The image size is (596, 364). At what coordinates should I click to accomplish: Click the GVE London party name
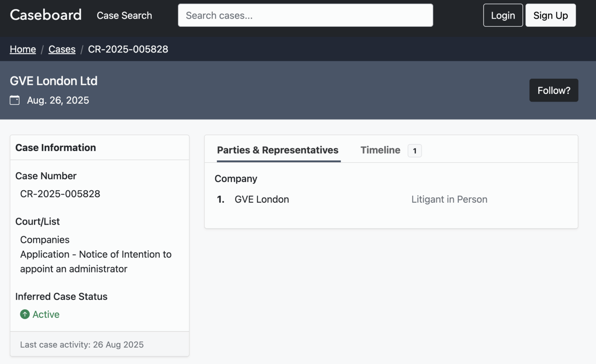[x=262, y=199]
